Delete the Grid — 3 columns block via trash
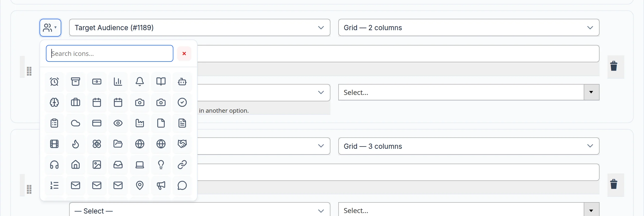644x216 pixels. click(614, 185)
